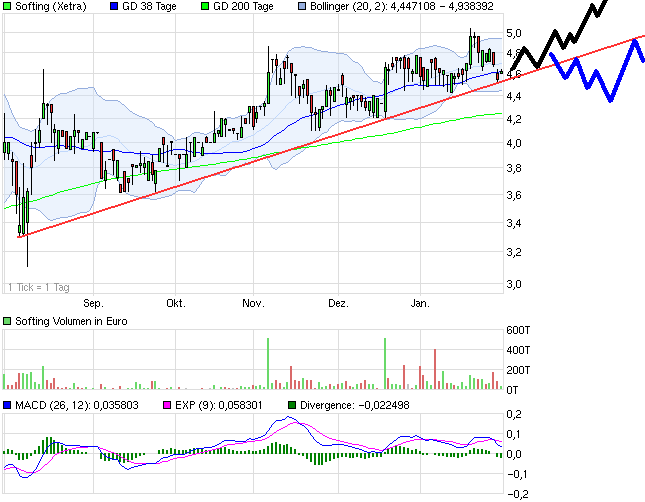
Task: Click the 'Sep.' x-axis label
Action: click(x=93, y=304)
